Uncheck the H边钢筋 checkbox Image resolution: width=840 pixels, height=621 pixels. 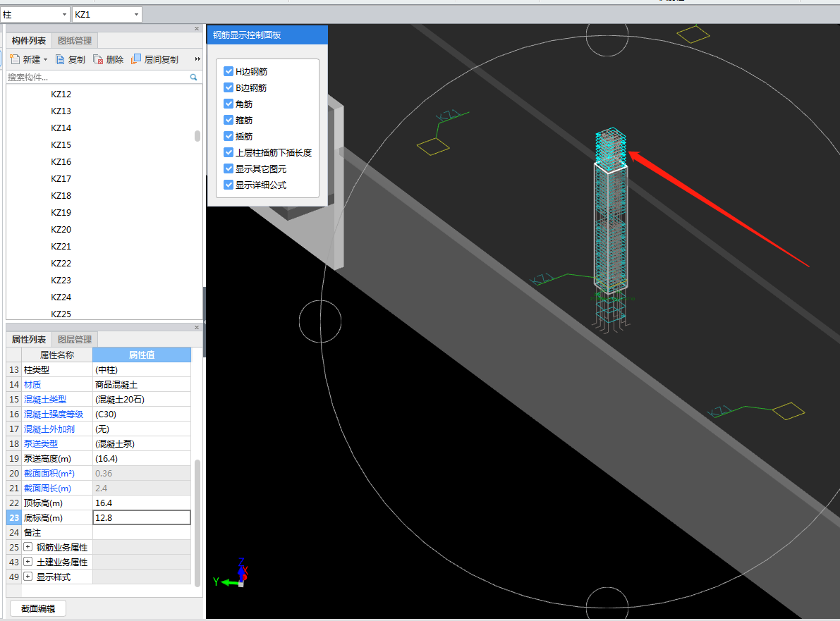[229, 71]
